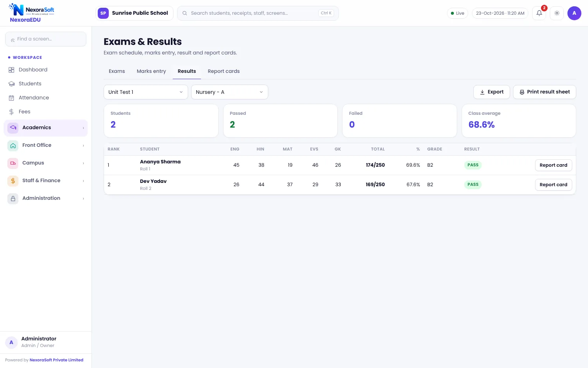The image size is (588, 368).
Task: Expand the Staff & Finance menu chevron
Action: coord(83,181)
